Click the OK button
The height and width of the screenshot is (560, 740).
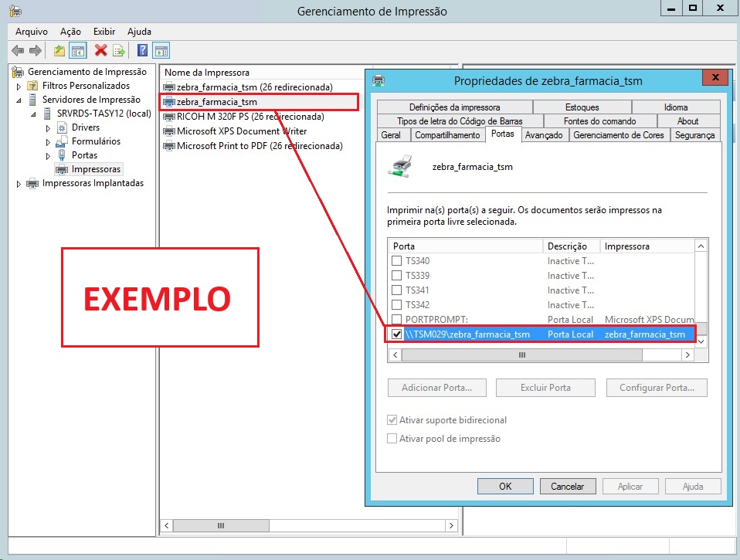point(505,487)
